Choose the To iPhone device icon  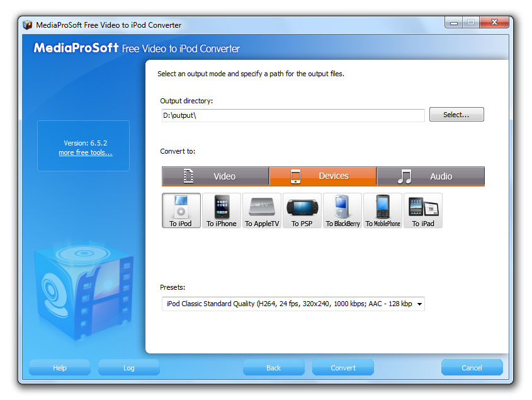[x=222, y=210]
